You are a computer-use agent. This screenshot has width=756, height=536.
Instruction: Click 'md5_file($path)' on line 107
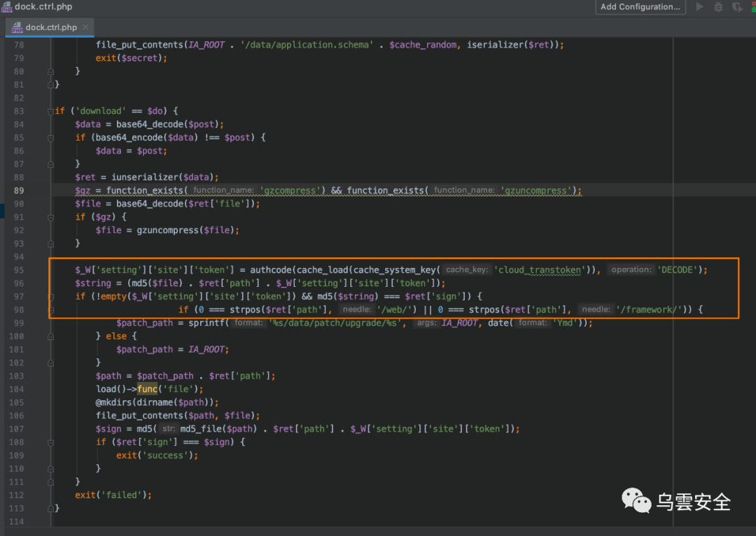tap(218, 430)
